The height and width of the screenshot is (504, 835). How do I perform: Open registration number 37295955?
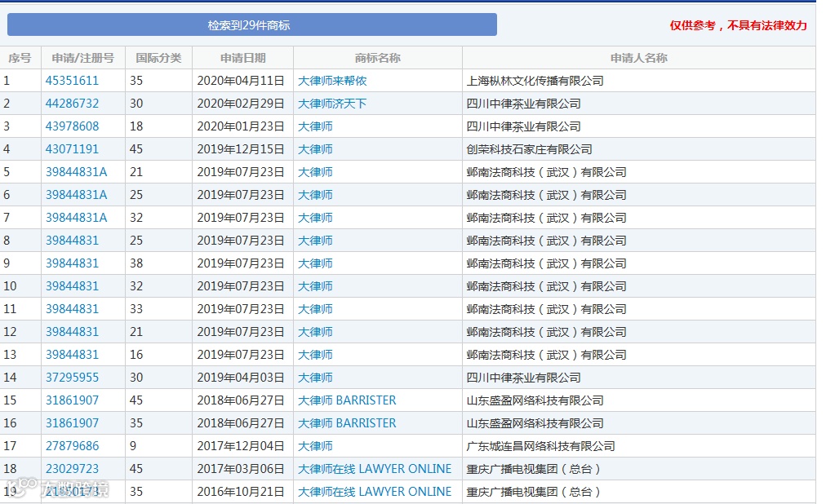72,378
